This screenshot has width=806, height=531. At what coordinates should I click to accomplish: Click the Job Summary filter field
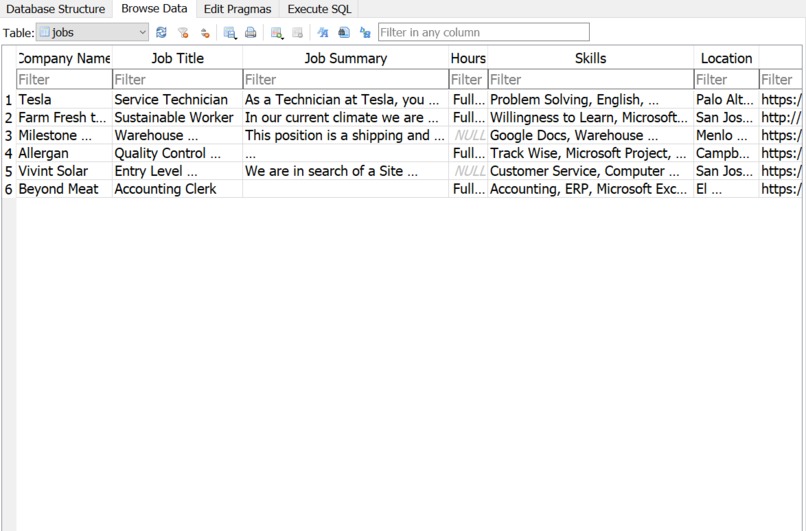click(345, 80)
